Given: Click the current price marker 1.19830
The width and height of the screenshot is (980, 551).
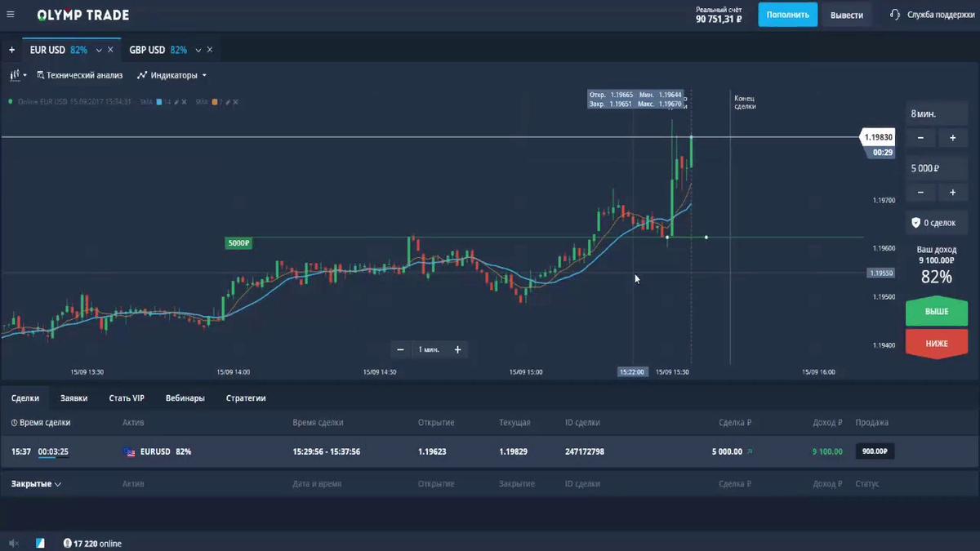Looking at the screenshot, I should (878, 137).
